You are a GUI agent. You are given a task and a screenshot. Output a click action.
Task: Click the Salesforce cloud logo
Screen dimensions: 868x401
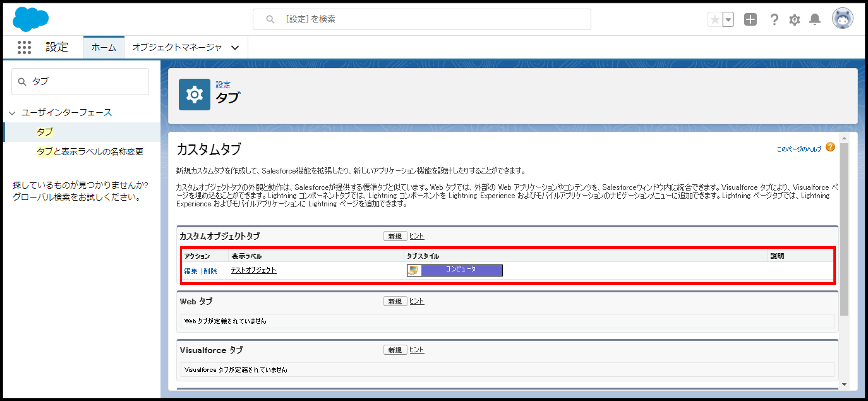coord(30,19)
